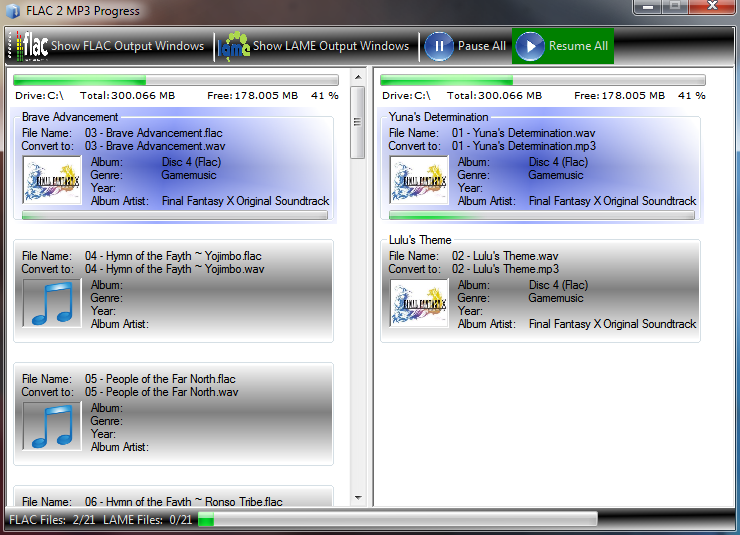Select '02 - Lulu's Theme.mp3' convert target

pos(505,269)
